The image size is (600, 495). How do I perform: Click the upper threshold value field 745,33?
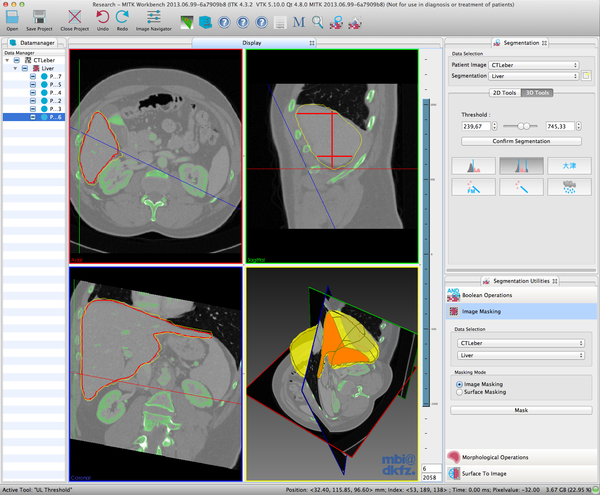click(x=561, y=126)
